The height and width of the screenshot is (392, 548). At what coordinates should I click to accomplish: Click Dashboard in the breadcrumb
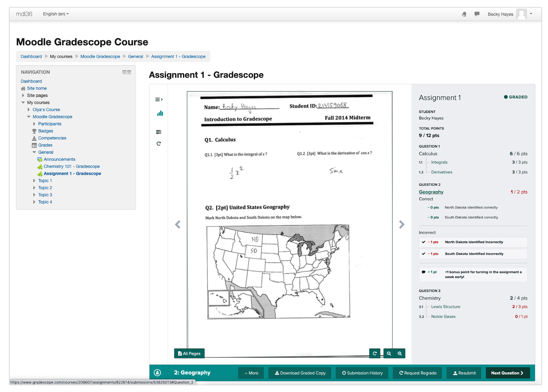(31, 56)
